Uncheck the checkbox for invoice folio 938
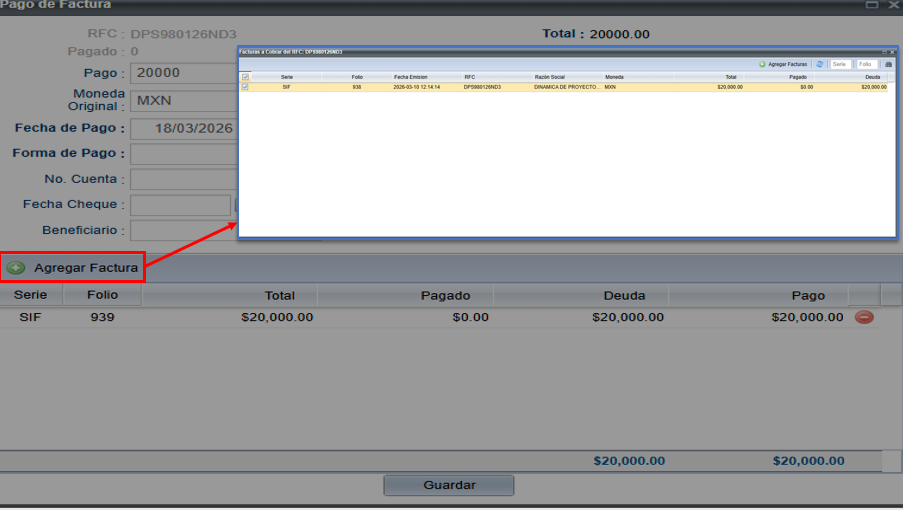This screenshot has height=510, width=903. click(x=245, y=87)
